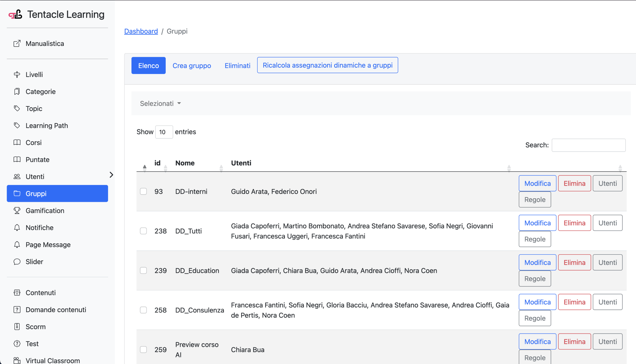
Task: Open the Crea gruppo tab
Action: click(192, 66)
